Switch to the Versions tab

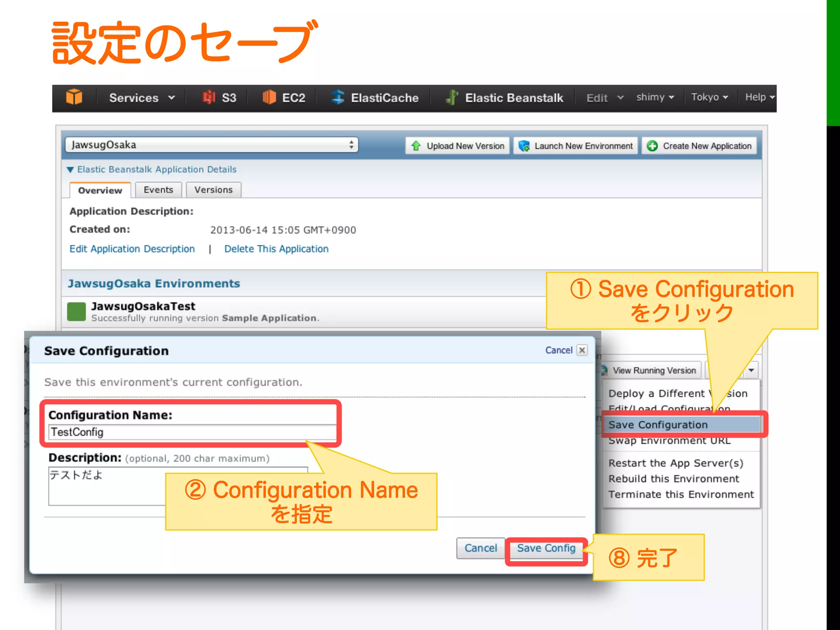[213, 190]
